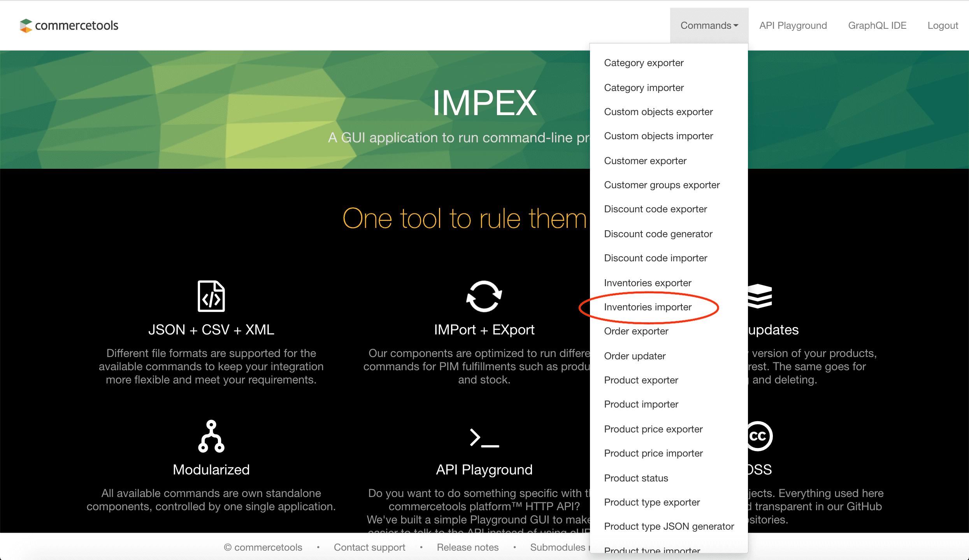Click the stacked layers icon
969x560 pixels.
coord(759,296)
